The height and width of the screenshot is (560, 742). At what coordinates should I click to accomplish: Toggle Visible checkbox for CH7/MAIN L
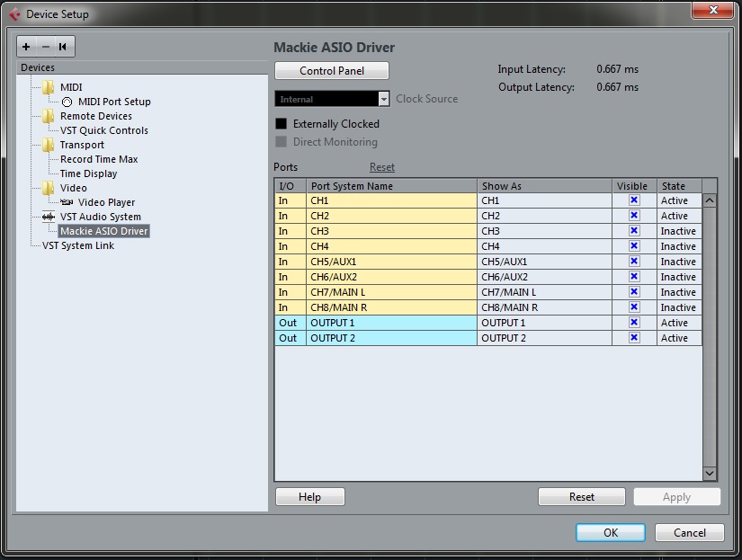pyautogui.click(x=634, y=292)
